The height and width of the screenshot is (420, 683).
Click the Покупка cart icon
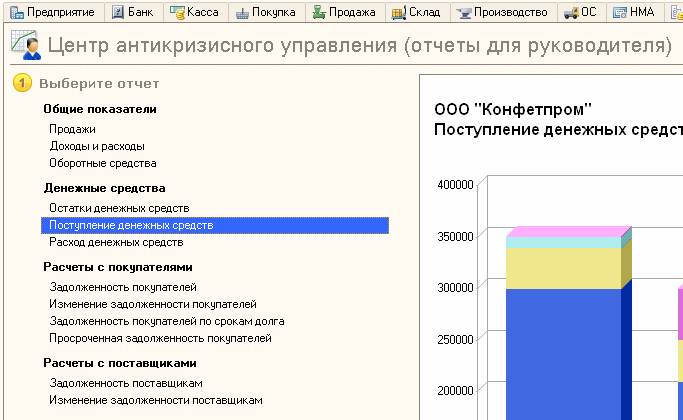coord(242,14)
